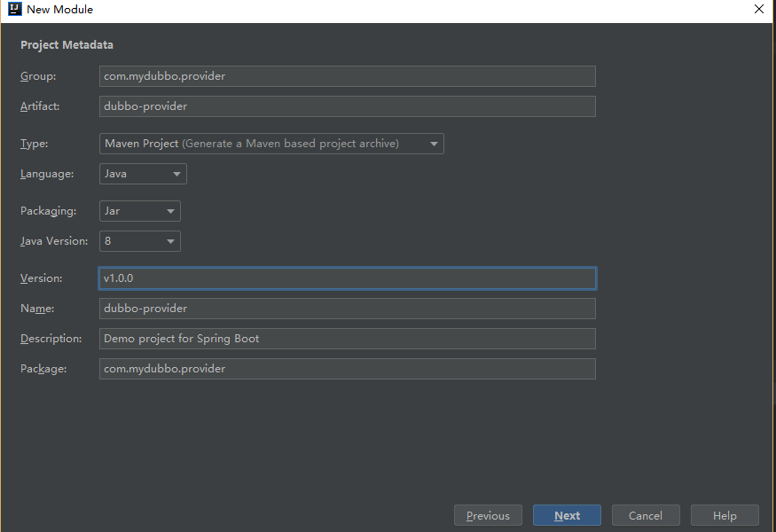
Task: Go back with the Previous button
Action: click(x=488, y=515)
